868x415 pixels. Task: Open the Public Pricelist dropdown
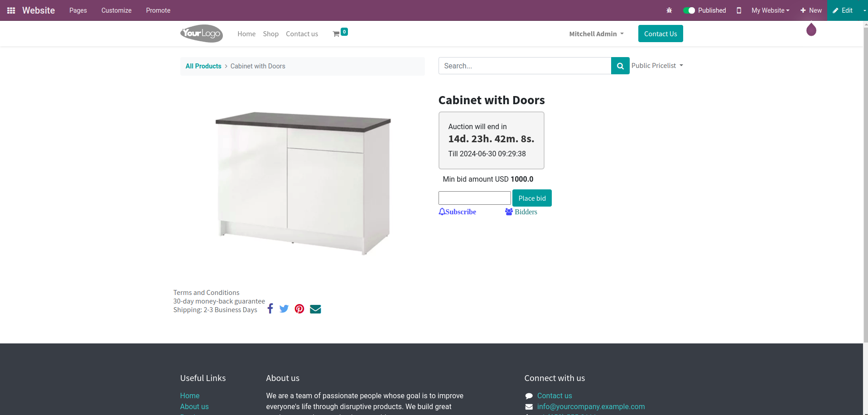pos(657,66)
